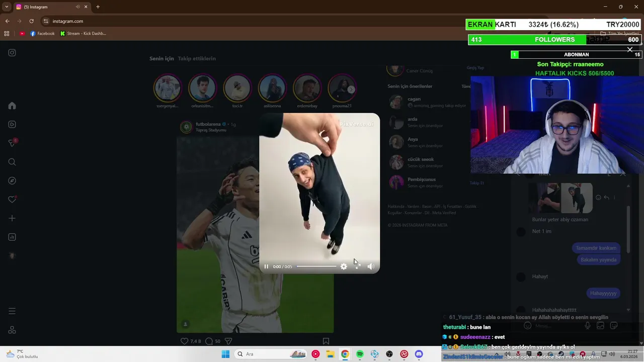Reload the Instagram page
This screenshot has width=644, height=362.
31,21
